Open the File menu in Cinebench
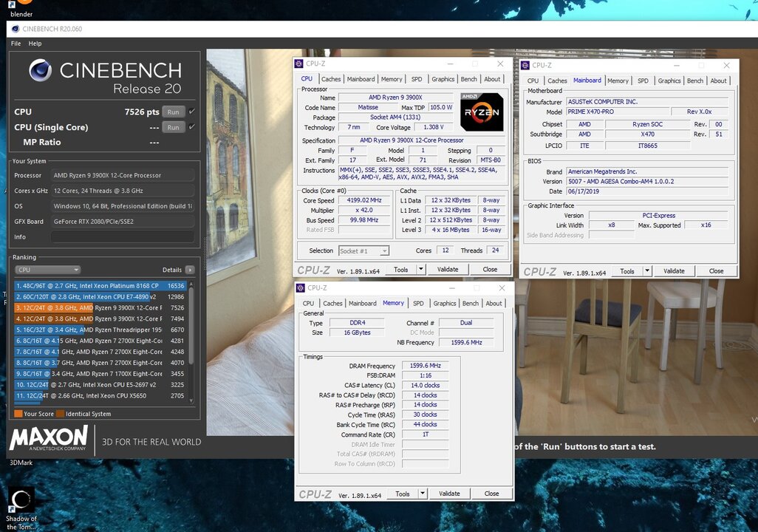Image resolution: width=758 pixels, height=532 pixels. 16,44
